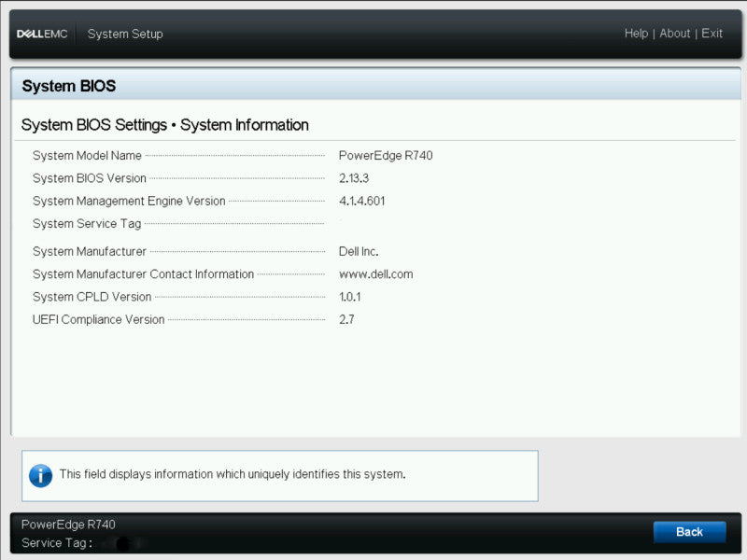Click the Dell EMC logo
The image size is (747, 560).
42,34
